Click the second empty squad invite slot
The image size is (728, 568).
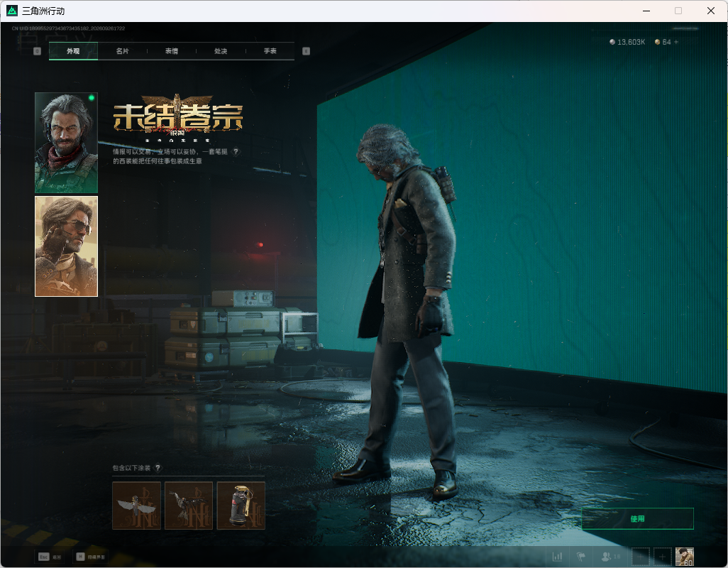click(663, 557)
